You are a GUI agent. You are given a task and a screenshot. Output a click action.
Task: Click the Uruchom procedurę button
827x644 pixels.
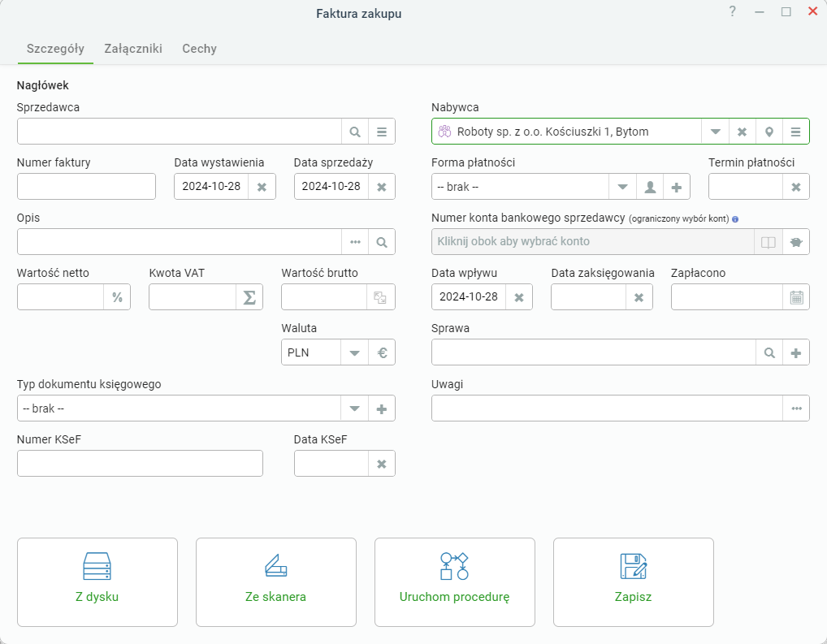tap(455, 581)
